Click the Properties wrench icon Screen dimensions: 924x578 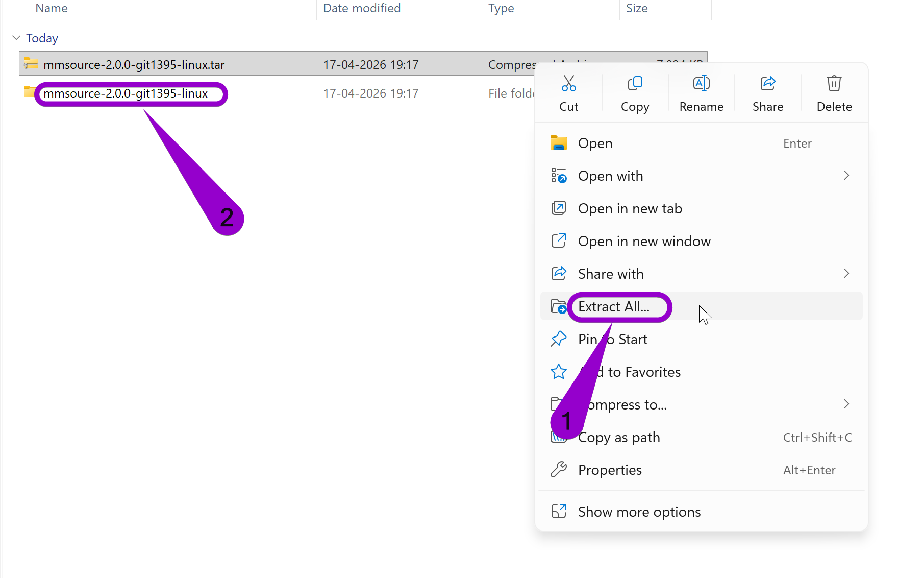[x=559, y=469]
